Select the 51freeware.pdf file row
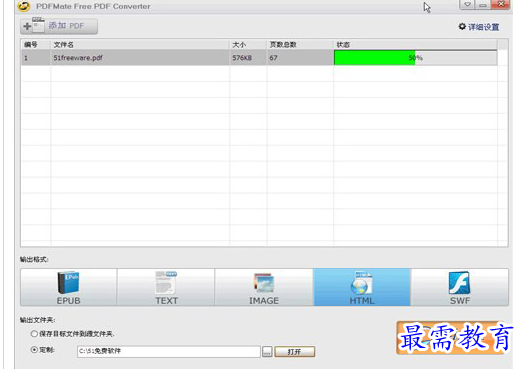 pyautogui.click(x=259, y=58)
